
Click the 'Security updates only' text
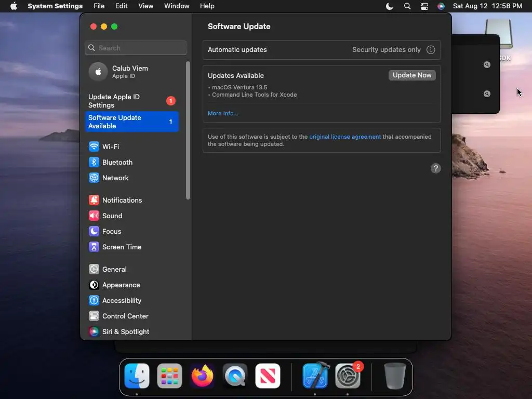386,49
